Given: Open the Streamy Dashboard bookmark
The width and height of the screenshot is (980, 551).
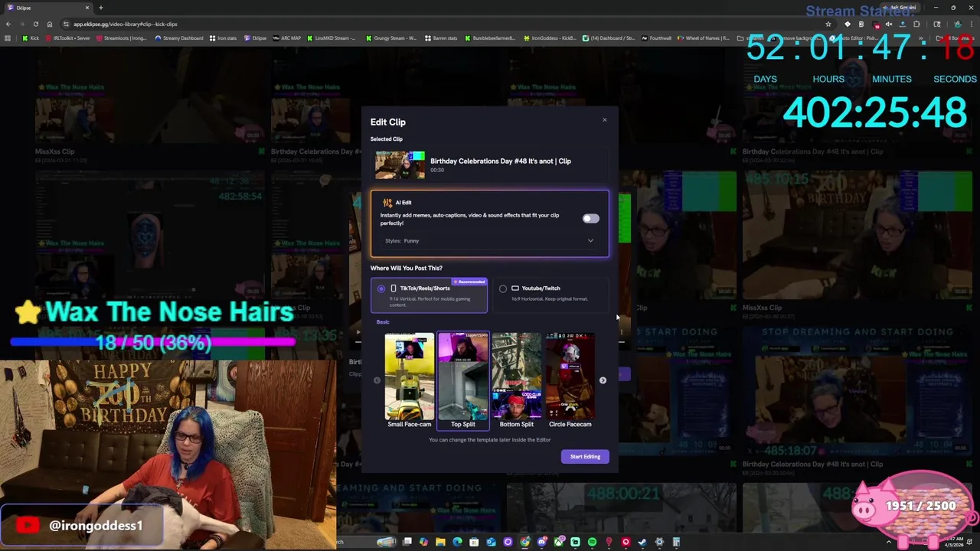Looking at the screenshot, I should coord(179,38).
